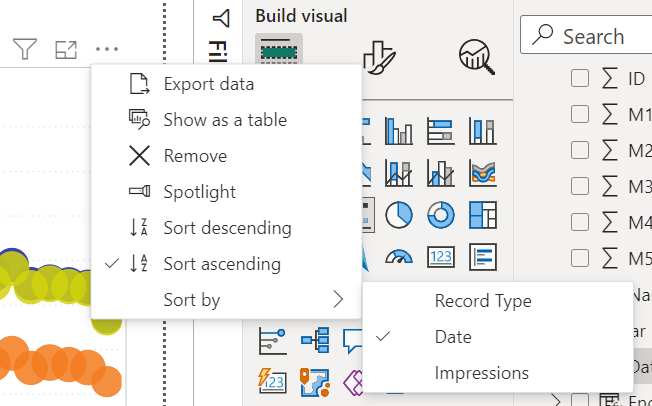The width and height of the screenshot is (652, 406).
Task: Choose the 100% stacked bar chart visual
Action: [441, 131]
